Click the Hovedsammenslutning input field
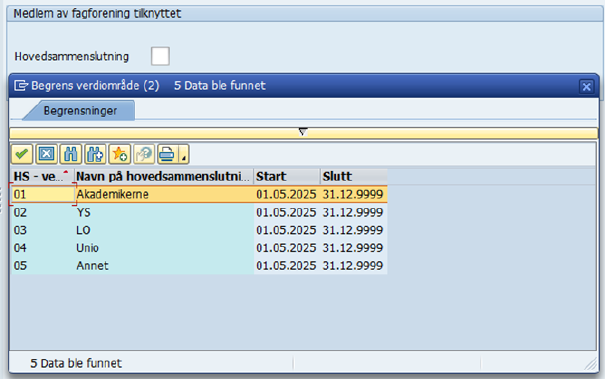The height and width of the screenshot is (379, 605). pos(160,56)
